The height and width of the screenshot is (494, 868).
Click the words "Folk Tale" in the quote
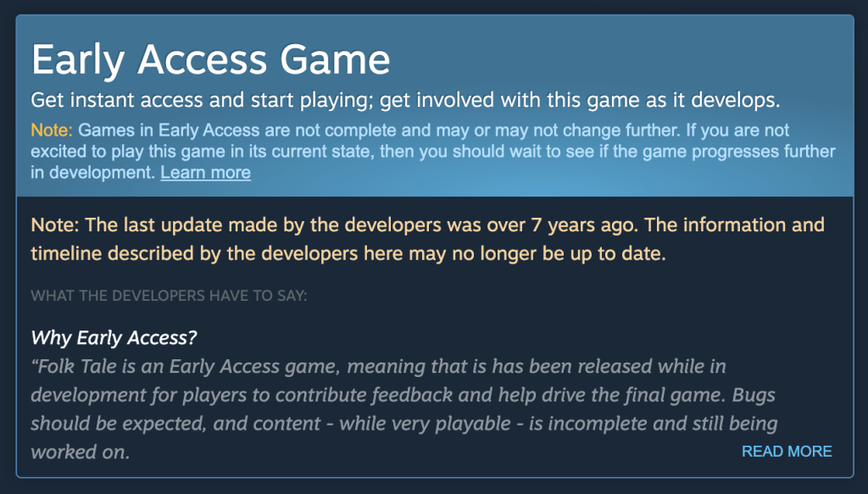tap(75, 367)
